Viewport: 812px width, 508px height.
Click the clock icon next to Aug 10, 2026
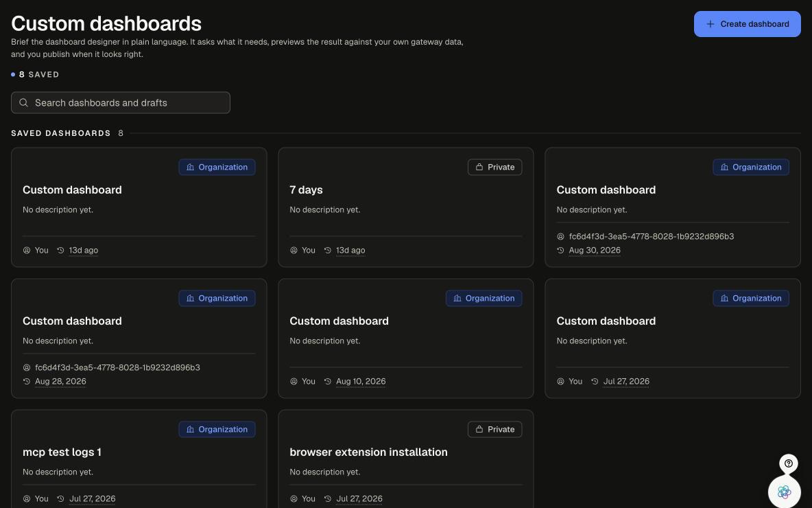click(x=328, y=382)
